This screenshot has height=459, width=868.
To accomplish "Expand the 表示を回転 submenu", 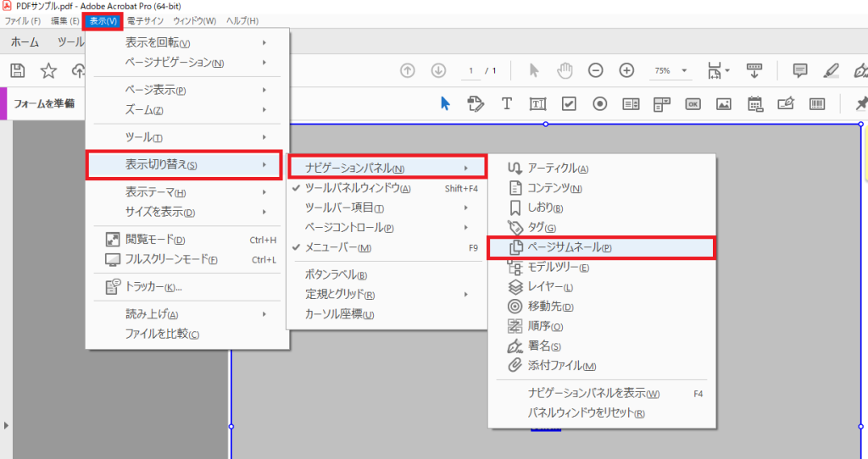I will coord(187,42).
